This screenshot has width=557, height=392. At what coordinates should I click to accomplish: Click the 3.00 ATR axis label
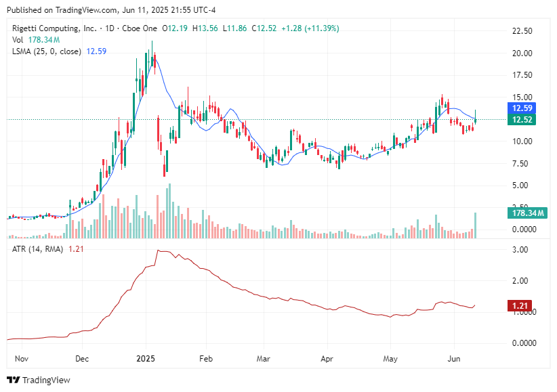520,250
